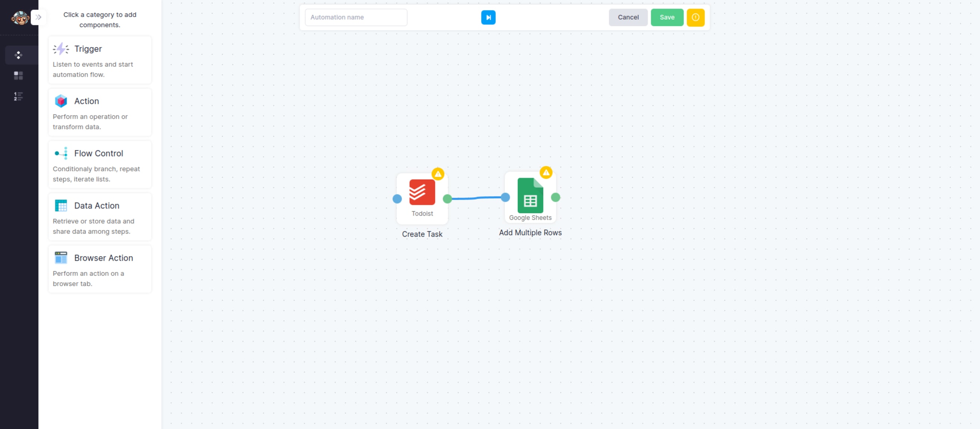
Task: Select the Action cube icon
Action: [61, 101]
